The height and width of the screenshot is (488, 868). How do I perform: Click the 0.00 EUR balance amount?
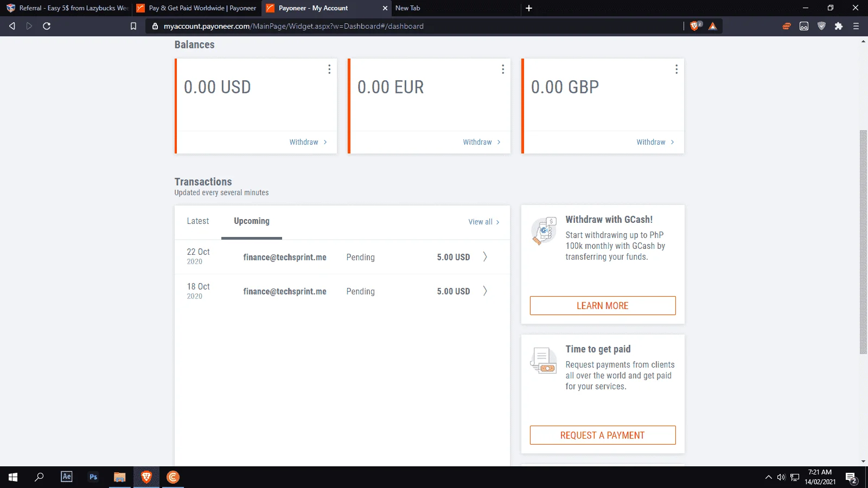(x=391, y=87)
